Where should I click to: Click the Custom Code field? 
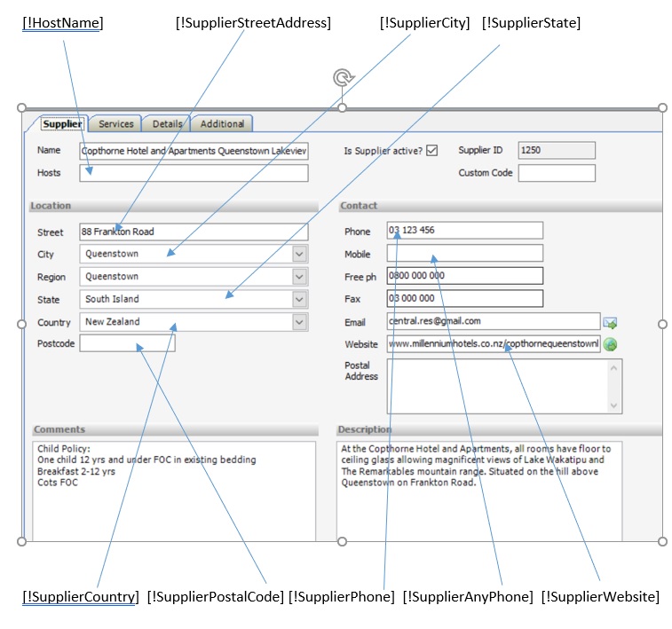[557, 173]
